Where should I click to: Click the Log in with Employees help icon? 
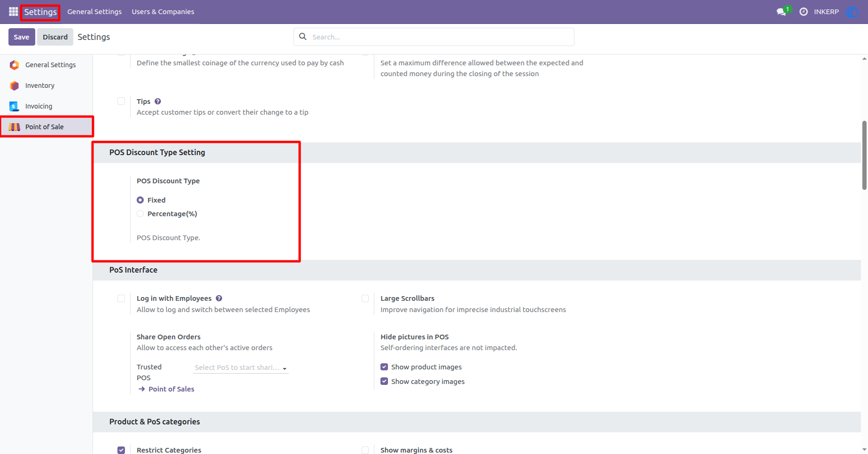pos(219,298)
